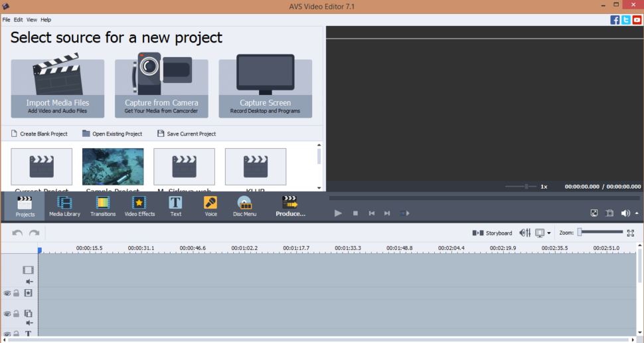Screen dimensions: 644x343
Task: Click the main video track filmstrip icon
Action: (x=28, y=270)
